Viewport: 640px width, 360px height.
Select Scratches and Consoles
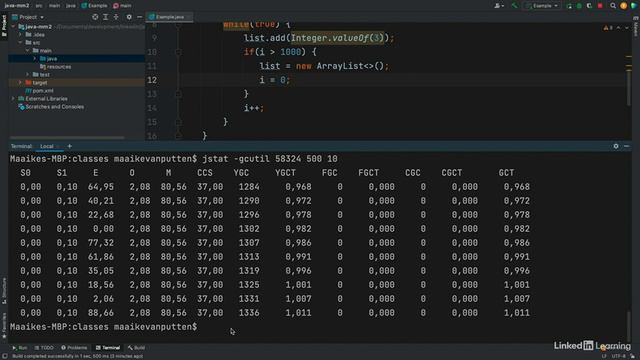click(51, 107)
